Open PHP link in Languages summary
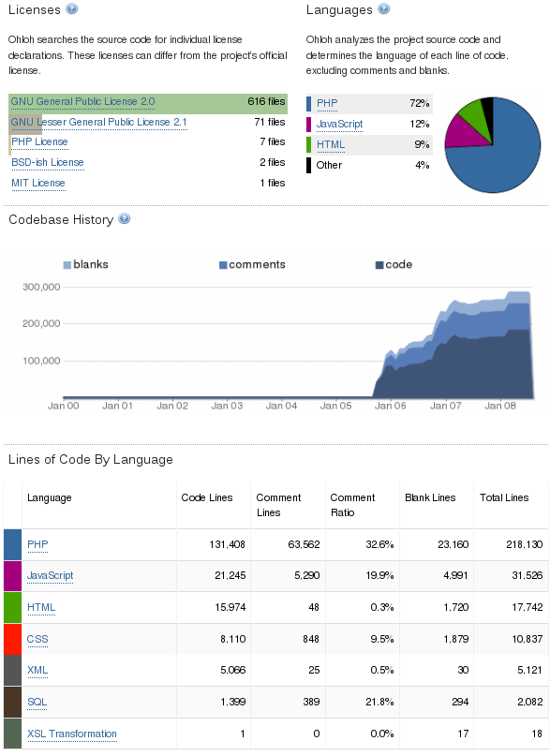 click(x=327, y=103)
